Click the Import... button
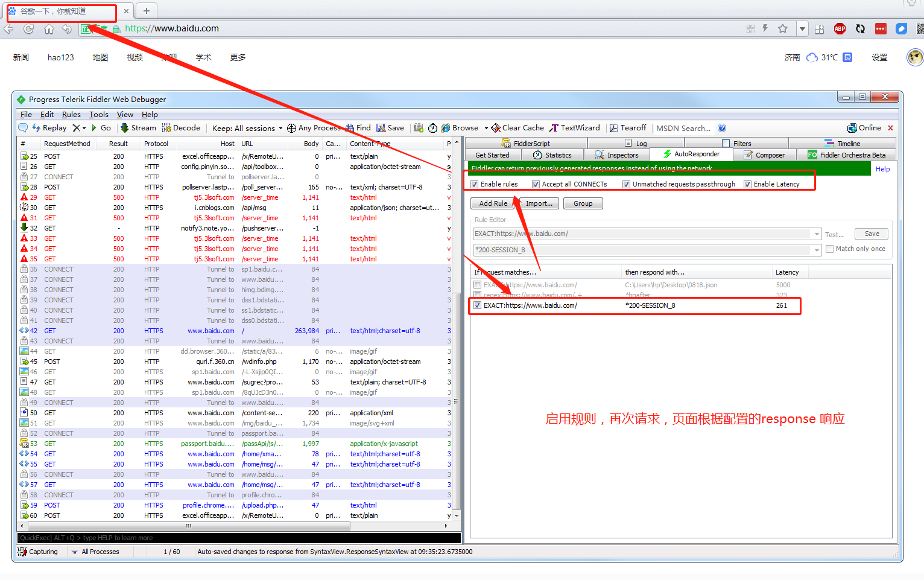 click(539, 203)
